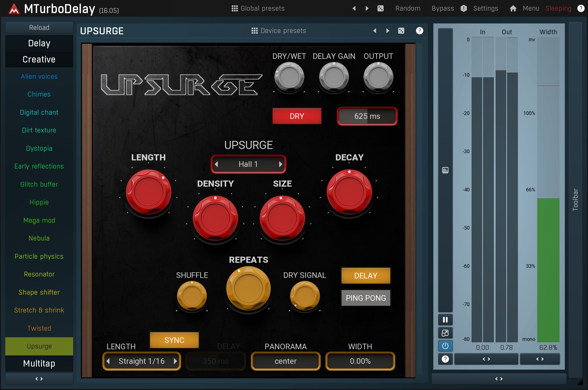
Task: Click the Reload button
Action: (x=39, y=28)
